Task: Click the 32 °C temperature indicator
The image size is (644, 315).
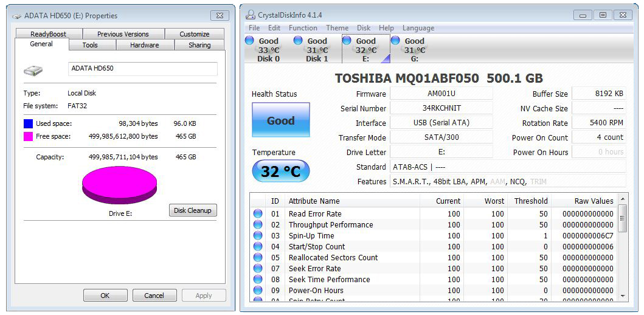Action: pos(281,171)
